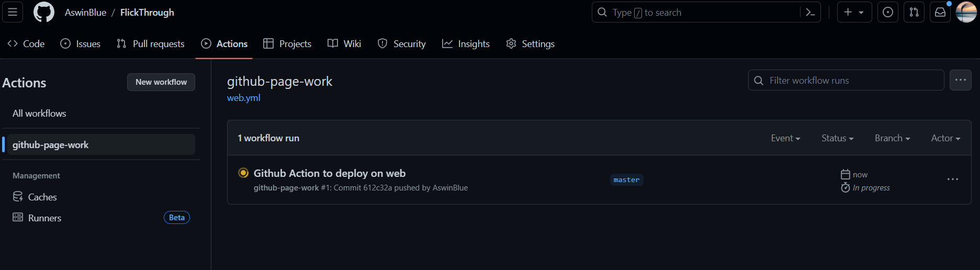Image resolution: width=980 pixels, height=270 pixels.
Task: Open the command palette icon
Action: (x=810, y=12)
